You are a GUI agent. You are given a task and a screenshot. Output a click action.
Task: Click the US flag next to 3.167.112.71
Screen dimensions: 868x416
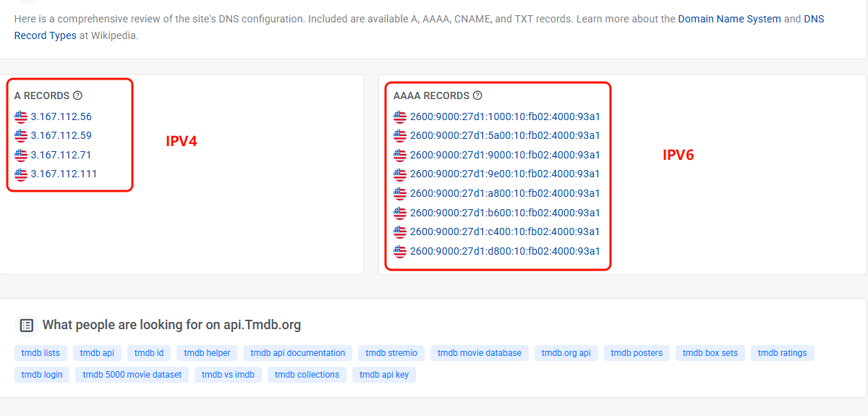point(21,155)
